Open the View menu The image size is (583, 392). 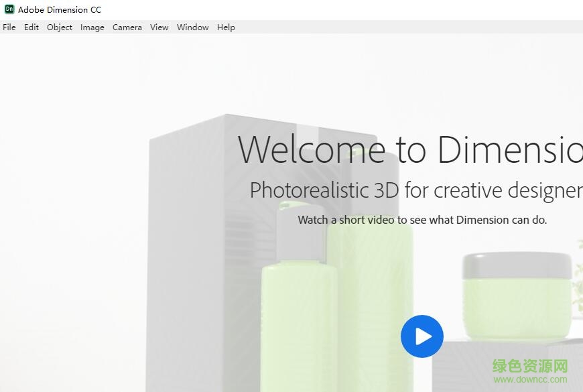point(159,27)
